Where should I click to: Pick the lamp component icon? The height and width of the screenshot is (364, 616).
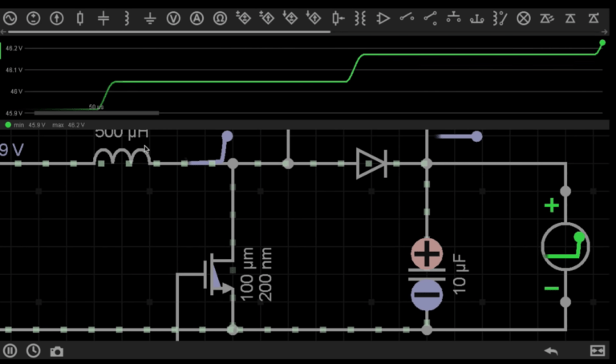[524, 17]
